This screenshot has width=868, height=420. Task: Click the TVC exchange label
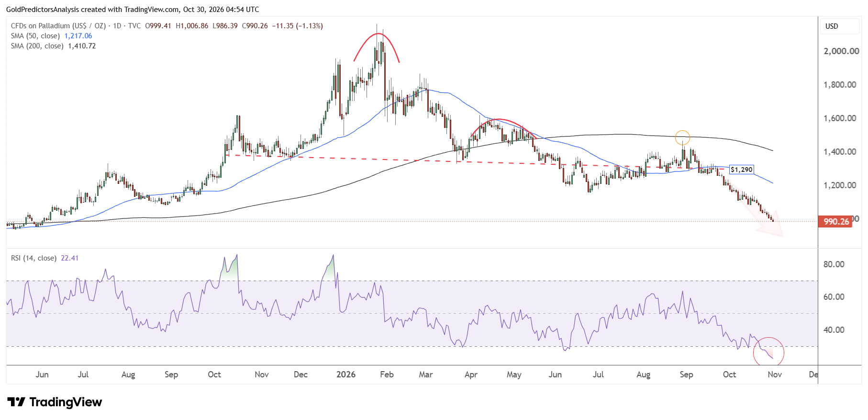point(134,26)
